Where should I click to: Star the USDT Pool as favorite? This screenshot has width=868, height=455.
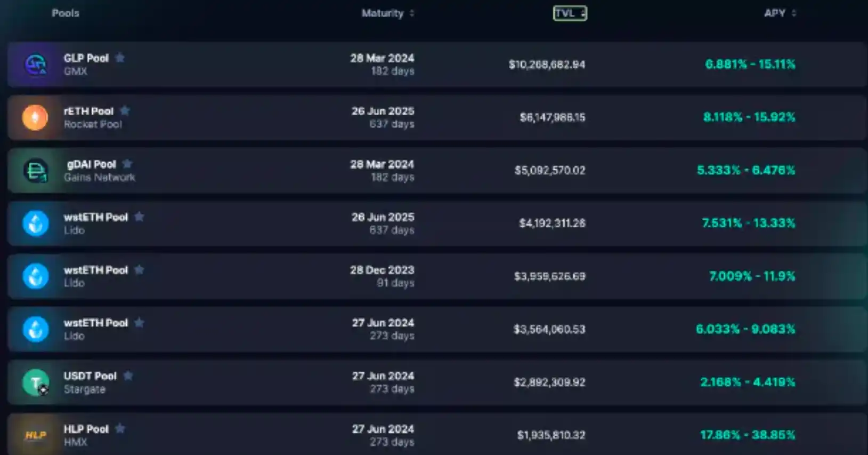(x=128, y=376)
